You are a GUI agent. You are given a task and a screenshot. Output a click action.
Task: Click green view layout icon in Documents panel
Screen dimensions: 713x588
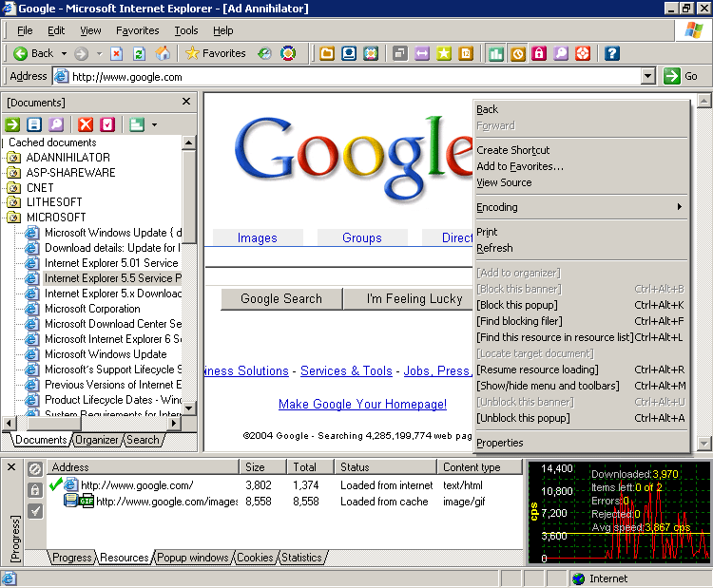136,124
